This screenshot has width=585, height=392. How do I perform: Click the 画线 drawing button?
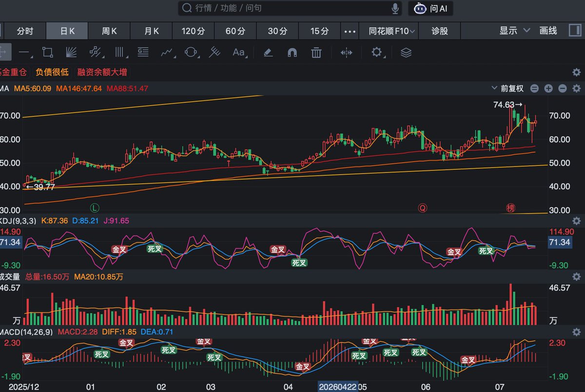(548, 31)
